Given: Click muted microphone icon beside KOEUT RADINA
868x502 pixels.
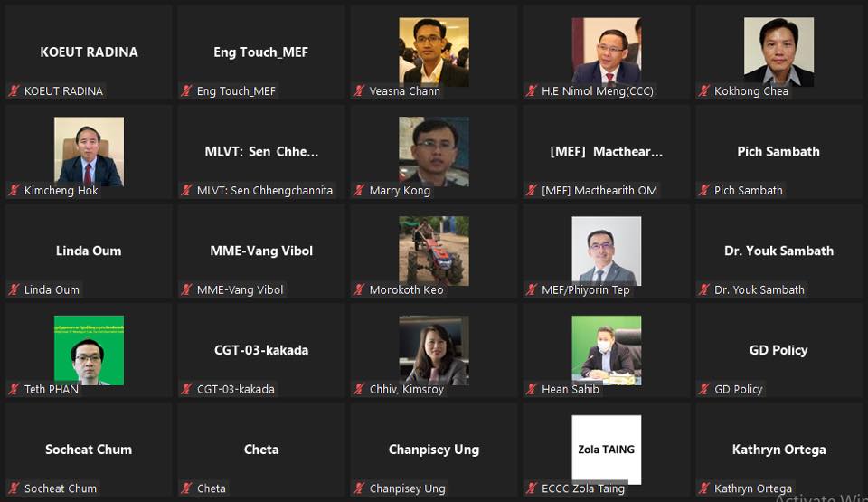Looking at the screenshot, I should tap(14, 90).
